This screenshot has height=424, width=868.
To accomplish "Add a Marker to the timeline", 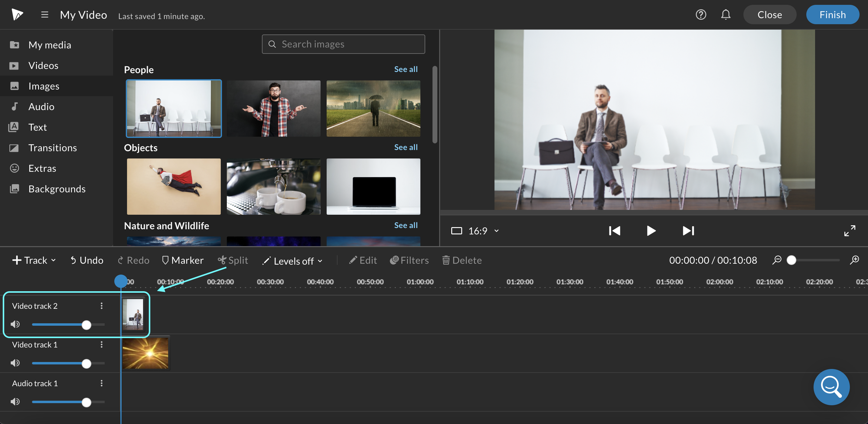I will click(183, 260).
